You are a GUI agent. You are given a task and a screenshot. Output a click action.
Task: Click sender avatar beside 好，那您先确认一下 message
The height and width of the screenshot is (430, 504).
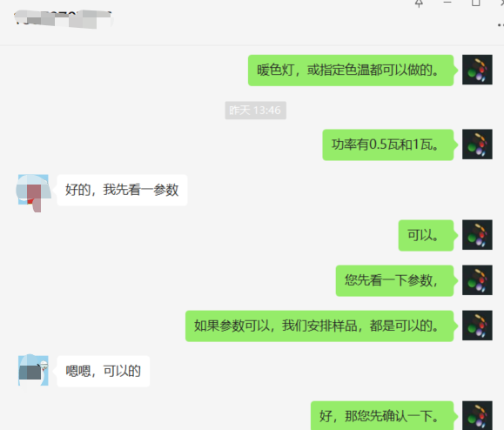coord(477,415)
